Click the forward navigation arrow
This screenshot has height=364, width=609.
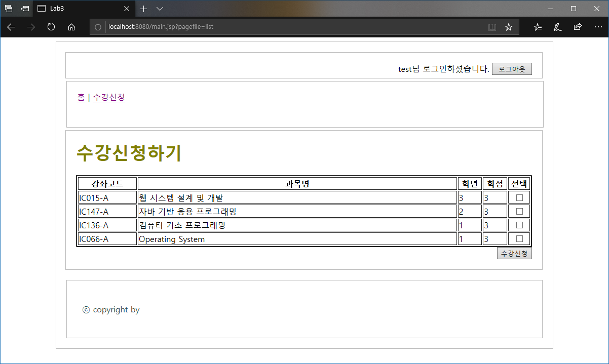pos(31,27)
